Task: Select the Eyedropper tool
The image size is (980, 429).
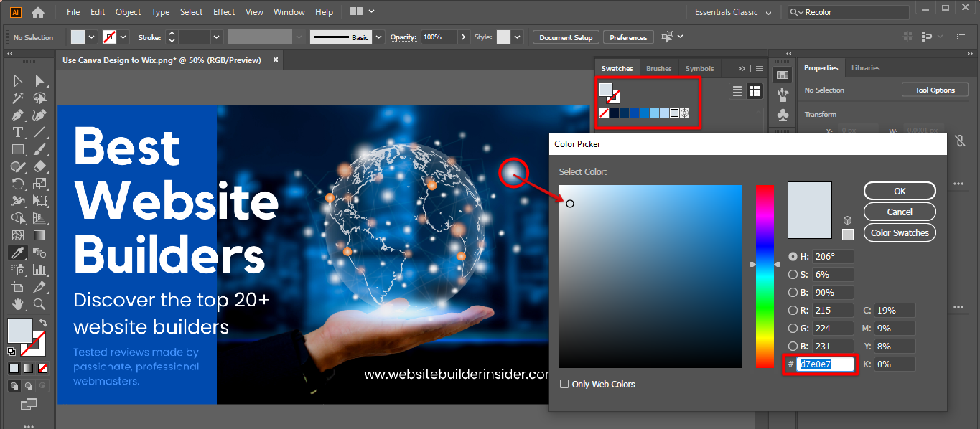Action: point(18,253)
